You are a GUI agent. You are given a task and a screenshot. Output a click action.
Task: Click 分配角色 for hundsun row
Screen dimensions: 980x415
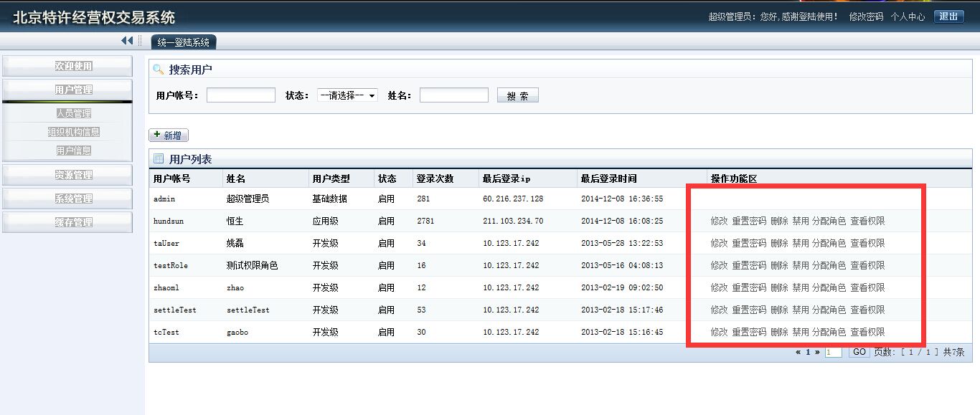point(829,221)
